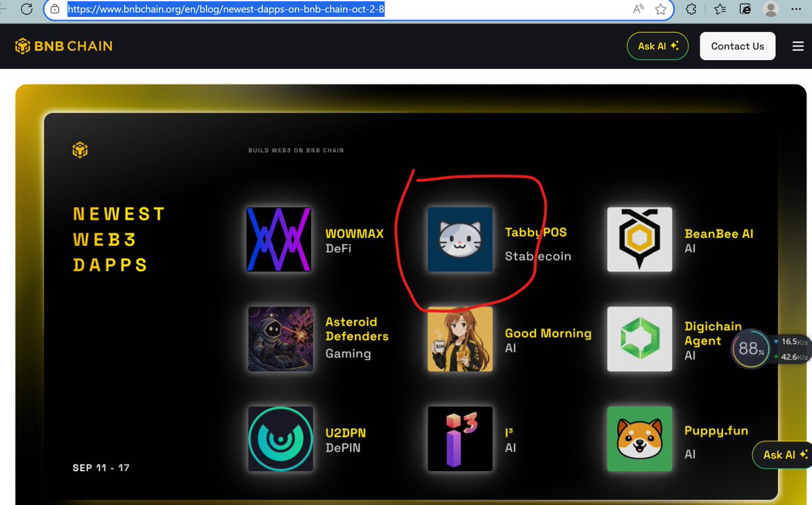
Task: Click the Puppy.fun title text
Action: tap(717, 431)
